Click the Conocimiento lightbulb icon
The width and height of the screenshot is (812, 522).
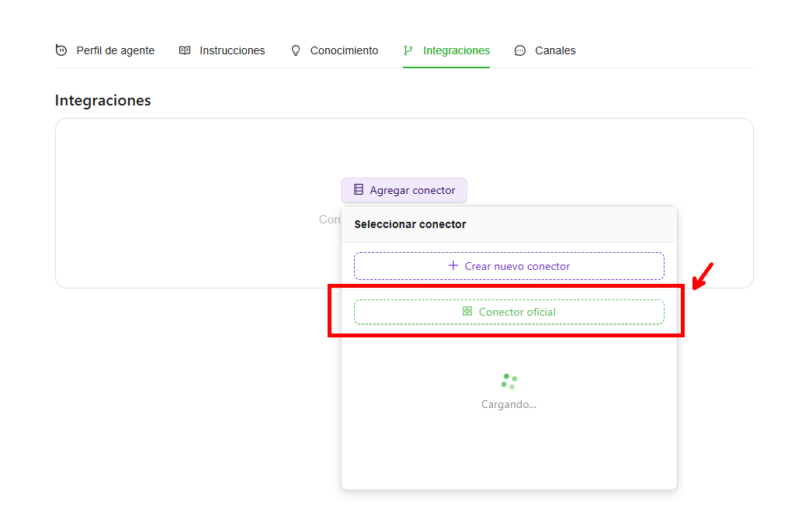295,50
